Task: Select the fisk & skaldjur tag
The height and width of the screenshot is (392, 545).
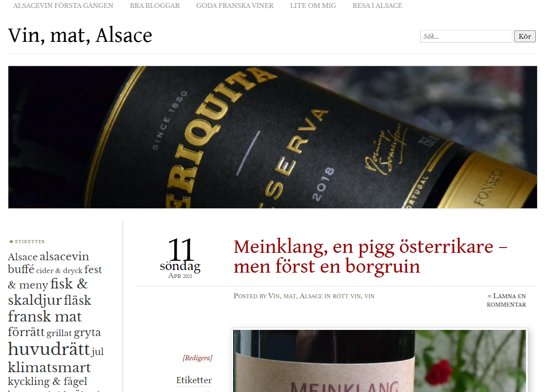Action: point(48,292)
